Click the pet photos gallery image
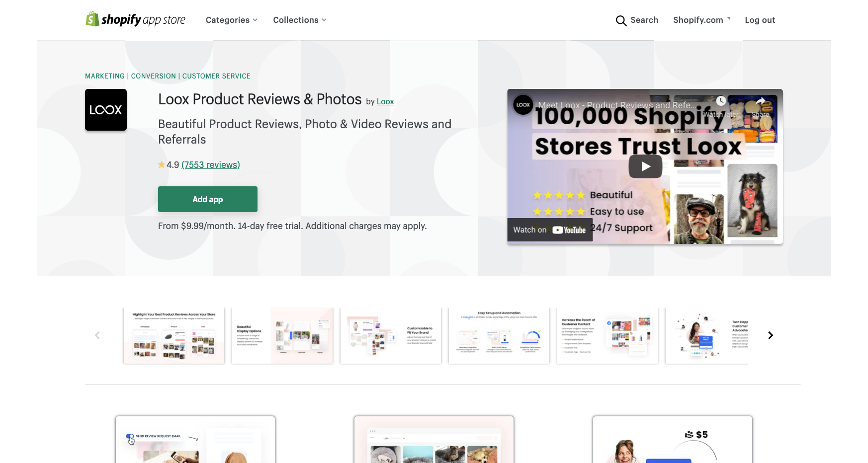 click(434, 440)
